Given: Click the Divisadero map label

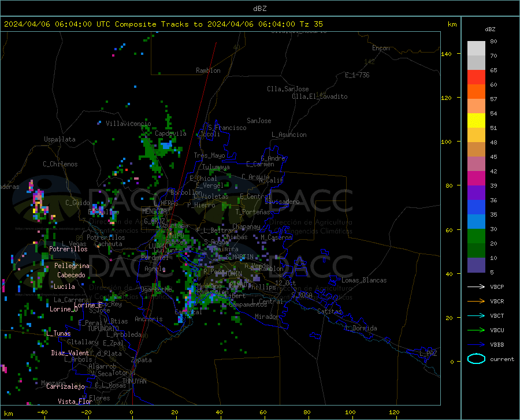Looking at the screenshot, I should coord(282,202).
